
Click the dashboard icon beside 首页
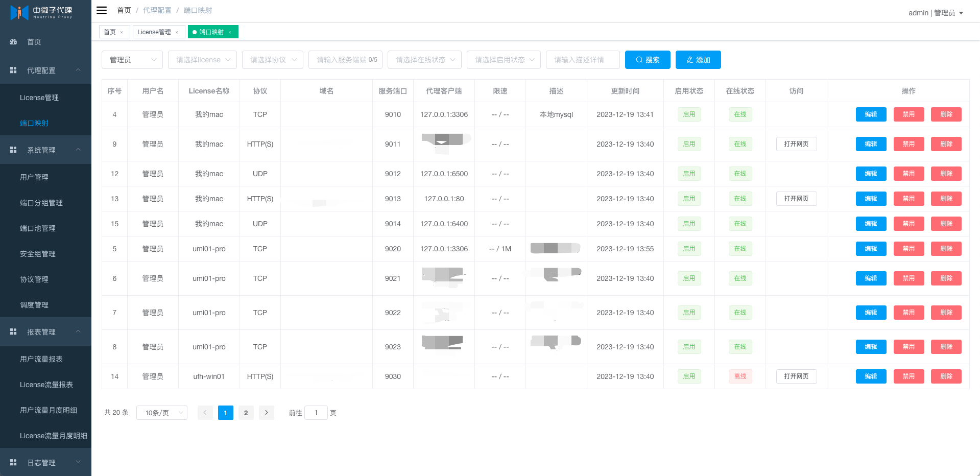coord(13,42)
